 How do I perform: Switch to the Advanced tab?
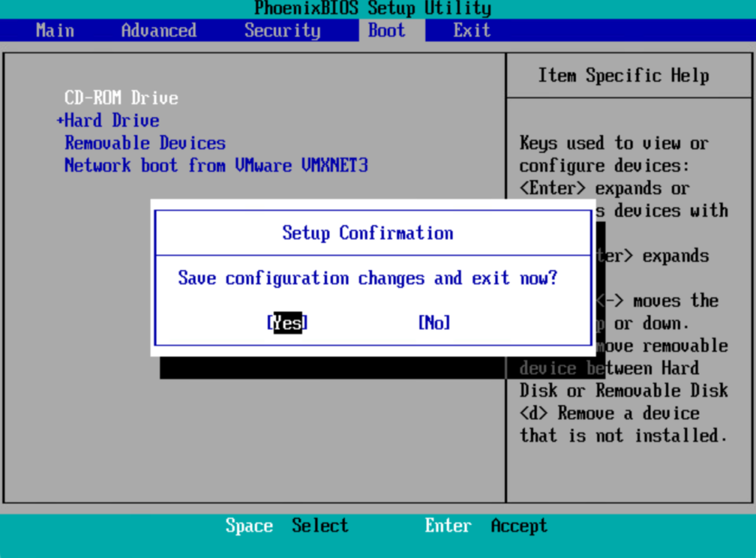(x=159, y=30)
